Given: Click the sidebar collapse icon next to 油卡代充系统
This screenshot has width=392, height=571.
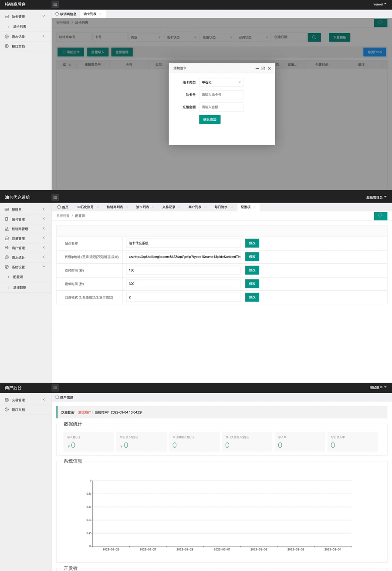Looking at the screenshot, I should 55,197.
